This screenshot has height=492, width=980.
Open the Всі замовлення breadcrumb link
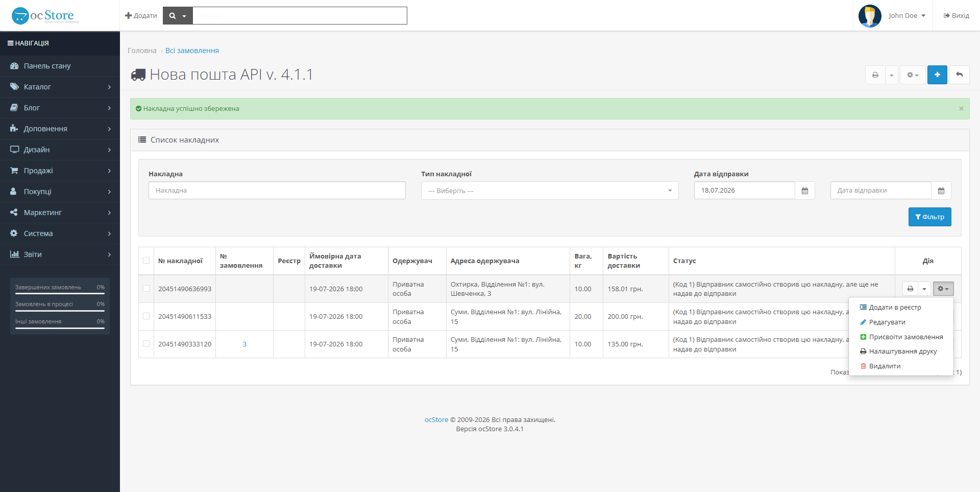click(x=192, y=51)
